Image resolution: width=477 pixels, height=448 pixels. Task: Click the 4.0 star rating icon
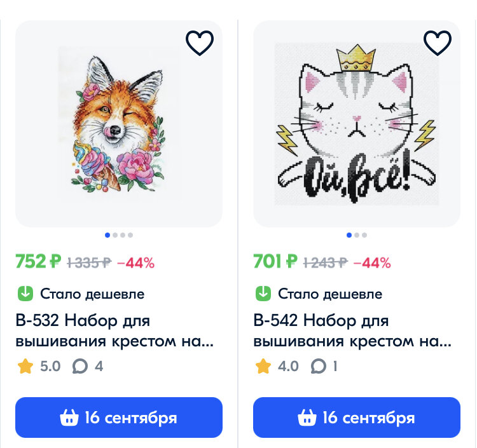[263, 366]
